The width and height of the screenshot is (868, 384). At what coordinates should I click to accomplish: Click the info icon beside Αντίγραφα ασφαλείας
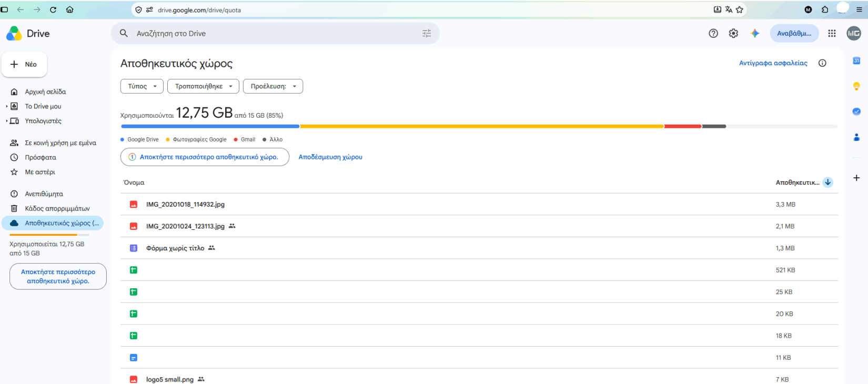(x=822, y=63)
